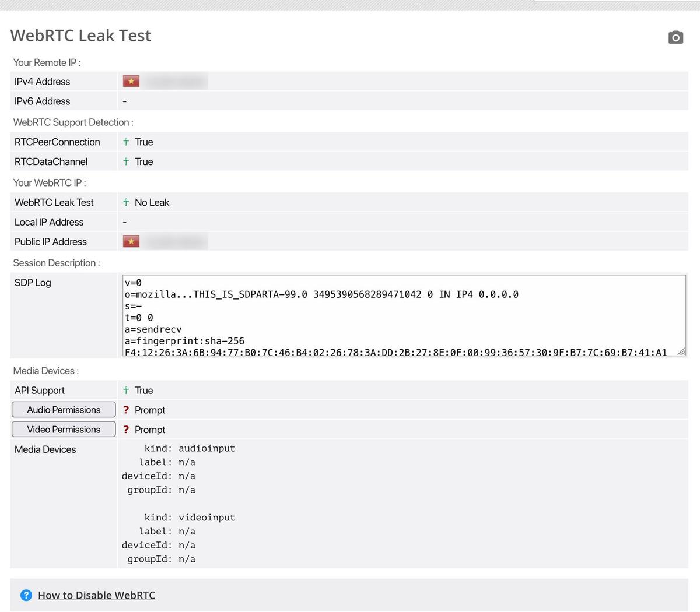Click the 'RTCPeerConnection' label
Viewport: 700px width, 612px height.
coord(57,142)
